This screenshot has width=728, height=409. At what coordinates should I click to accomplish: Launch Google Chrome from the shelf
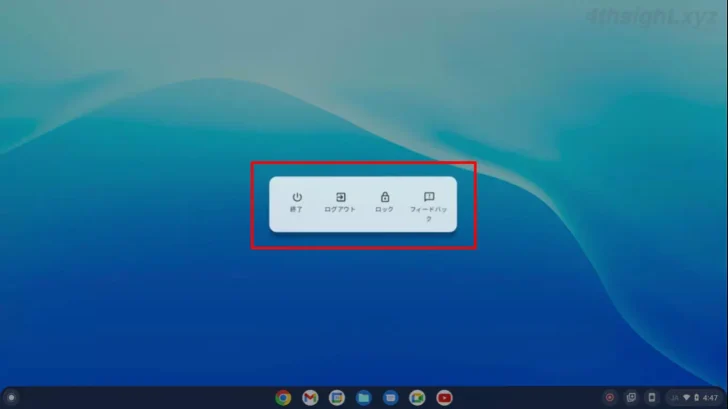[x=283, y=398]
